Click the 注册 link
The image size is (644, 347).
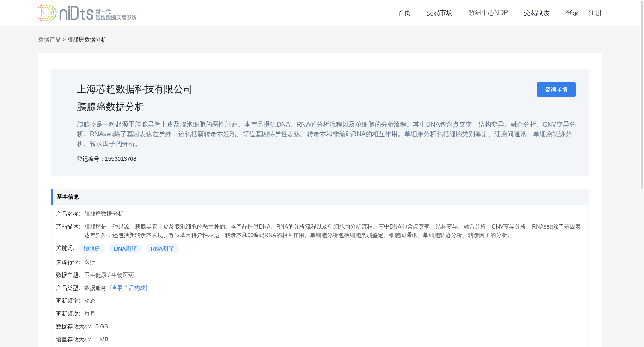595,13
